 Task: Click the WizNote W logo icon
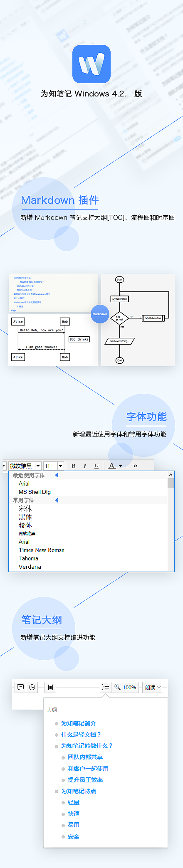(91, 64)
